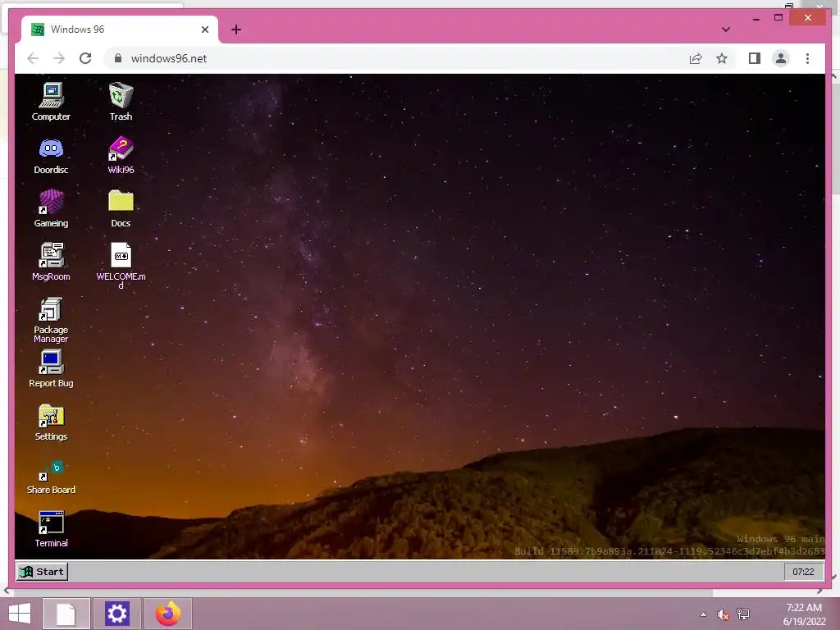Launch the MsgRoom shortcut
The width and height of the screenshot is (840, 630).
click(x=51, y=262)
